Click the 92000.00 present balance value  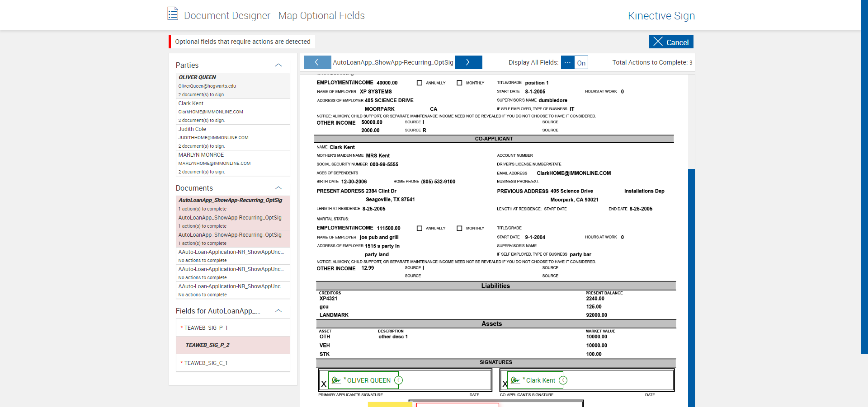pos(597,315)
